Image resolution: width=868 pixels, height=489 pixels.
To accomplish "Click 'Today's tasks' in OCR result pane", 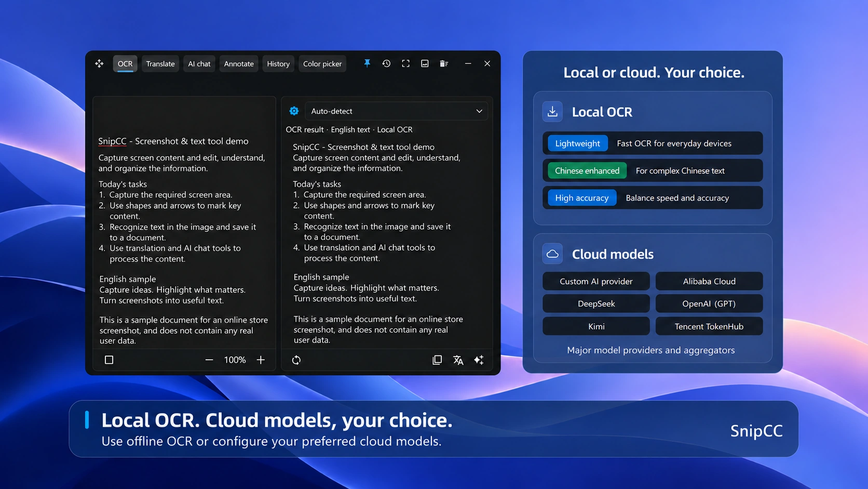I will point(317,184).
